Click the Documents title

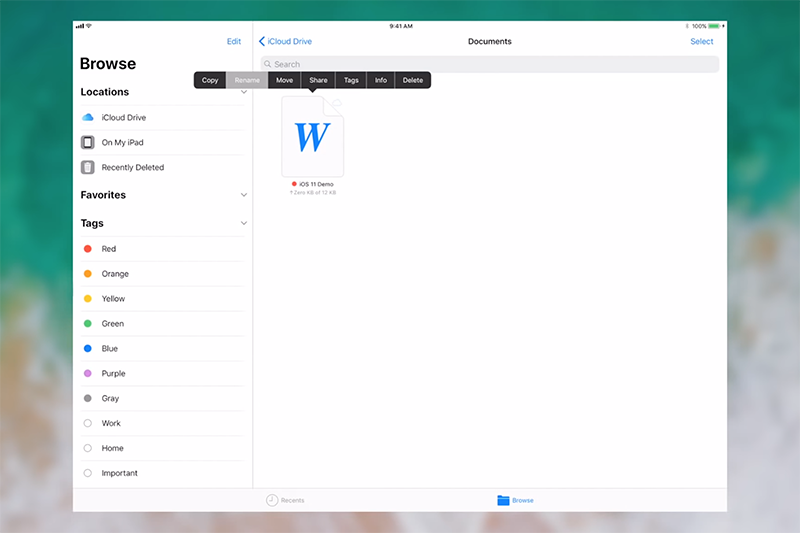pos(490,41)
